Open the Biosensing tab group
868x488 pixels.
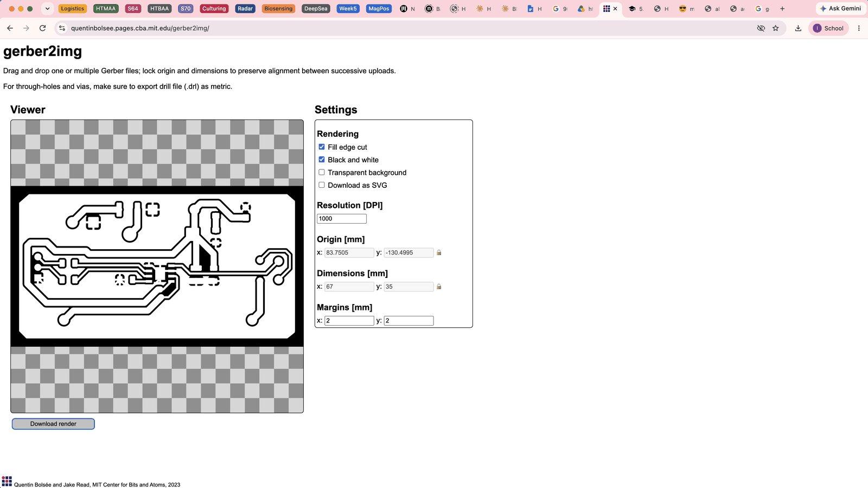(x=278, y=9)
